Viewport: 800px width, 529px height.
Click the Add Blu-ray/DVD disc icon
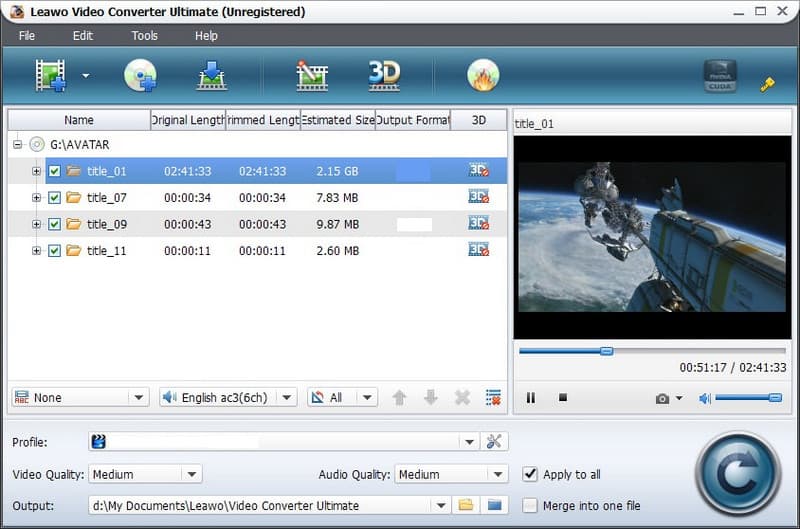140,76
